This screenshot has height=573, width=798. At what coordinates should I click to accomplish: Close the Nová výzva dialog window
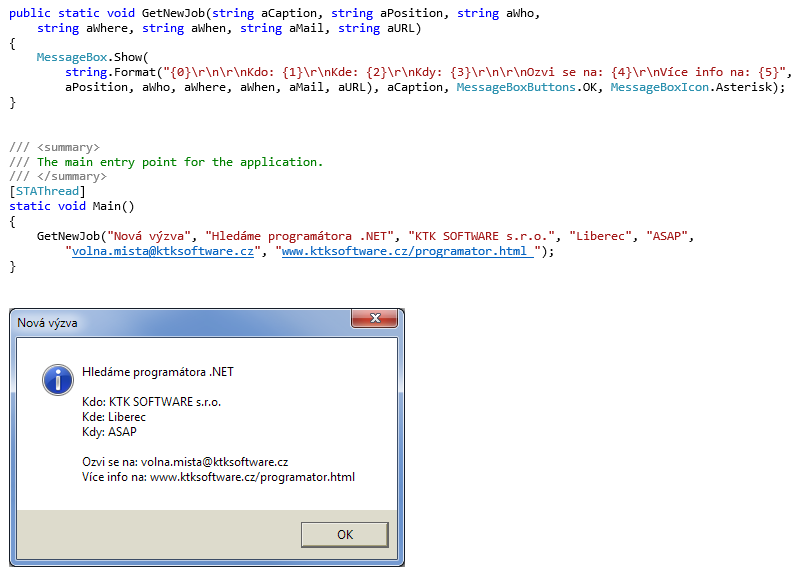pyautogui.click(x=376, y=319)
